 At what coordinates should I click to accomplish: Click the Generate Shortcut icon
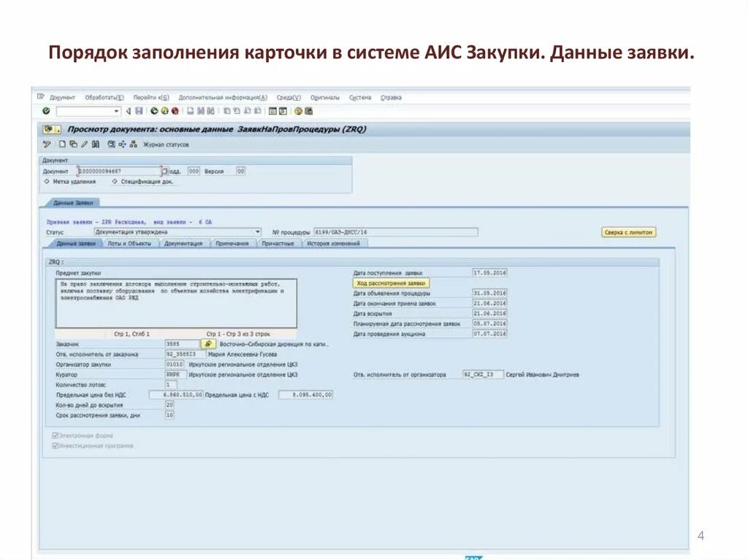click(283, 111)
